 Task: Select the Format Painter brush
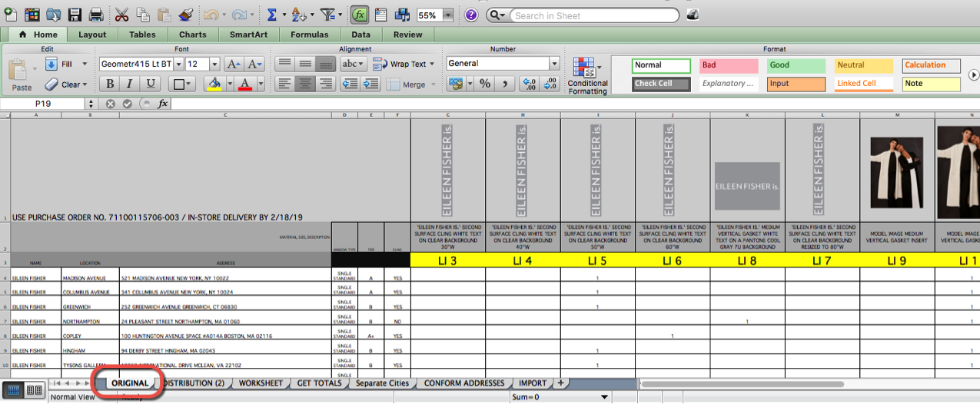click(185, 15)
